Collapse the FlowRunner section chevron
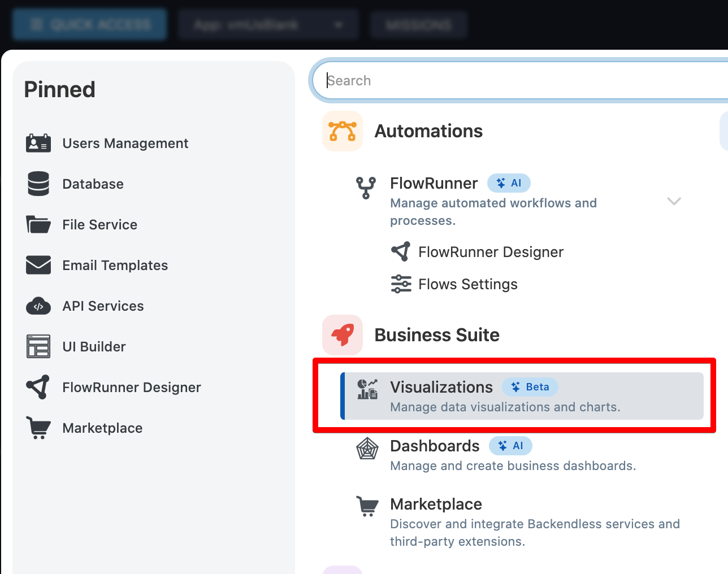The image size is (728, 574). [x=674, y=201]
